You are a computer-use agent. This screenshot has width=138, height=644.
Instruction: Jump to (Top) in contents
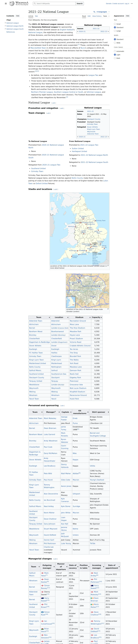[x=8, y=20]
